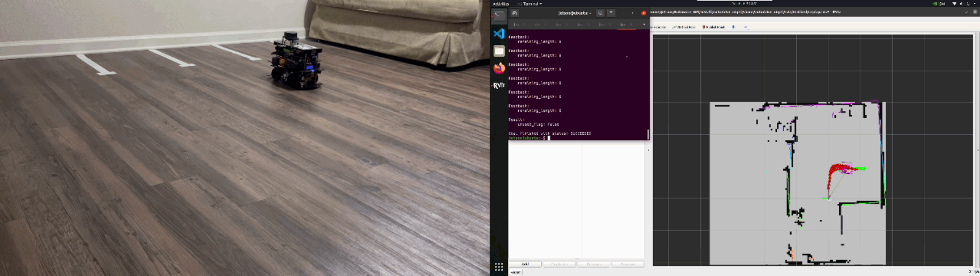
Task: Open new terminal tab icon
Action: [x=514, y=13]
